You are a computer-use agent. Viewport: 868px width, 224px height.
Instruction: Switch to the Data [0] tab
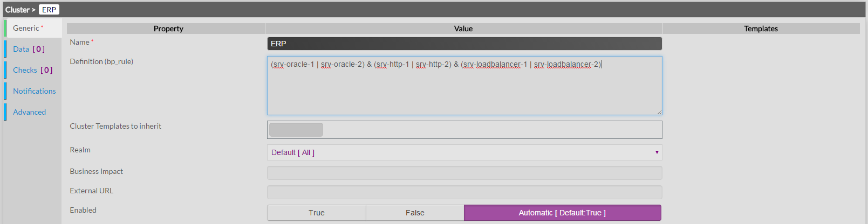(x=29, y=49)
